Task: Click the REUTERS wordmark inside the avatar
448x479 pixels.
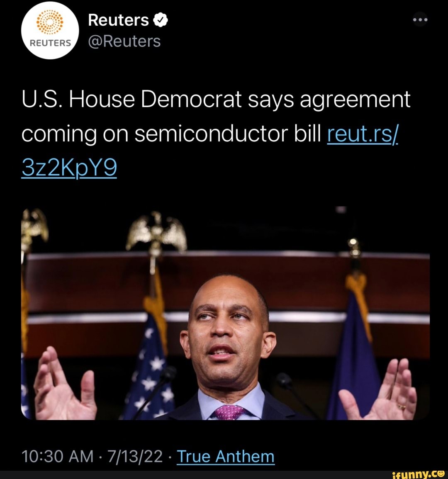Action: (50, 43)
